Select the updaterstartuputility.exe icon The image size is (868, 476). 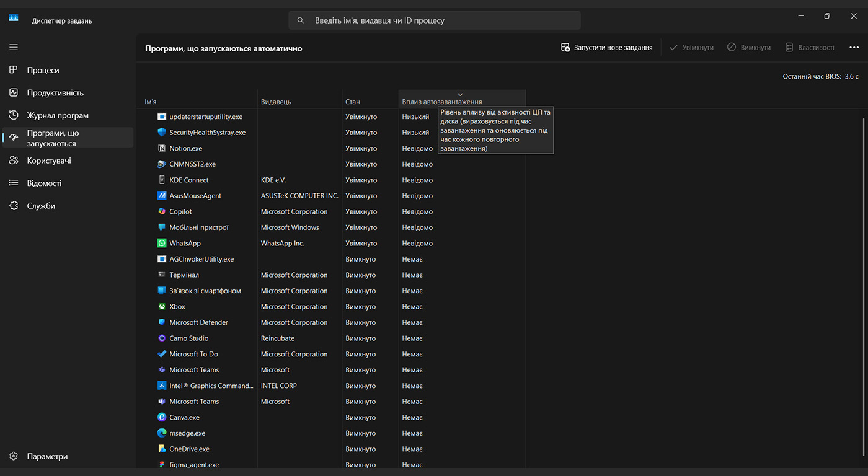click(x=162, y=117)
